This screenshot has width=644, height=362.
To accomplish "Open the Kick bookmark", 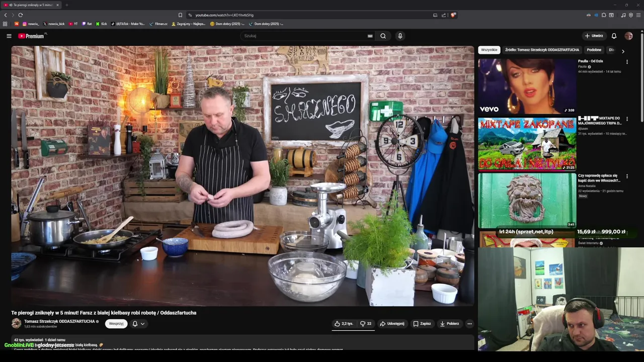I will click(x=102, y=24).
